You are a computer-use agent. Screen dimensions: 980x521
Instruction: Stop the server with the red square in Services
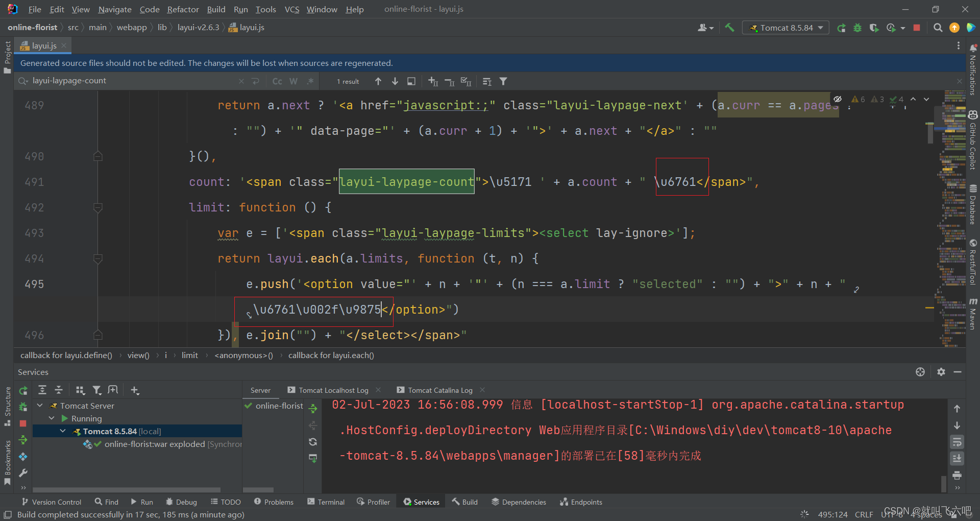click(x=23, y=423)
